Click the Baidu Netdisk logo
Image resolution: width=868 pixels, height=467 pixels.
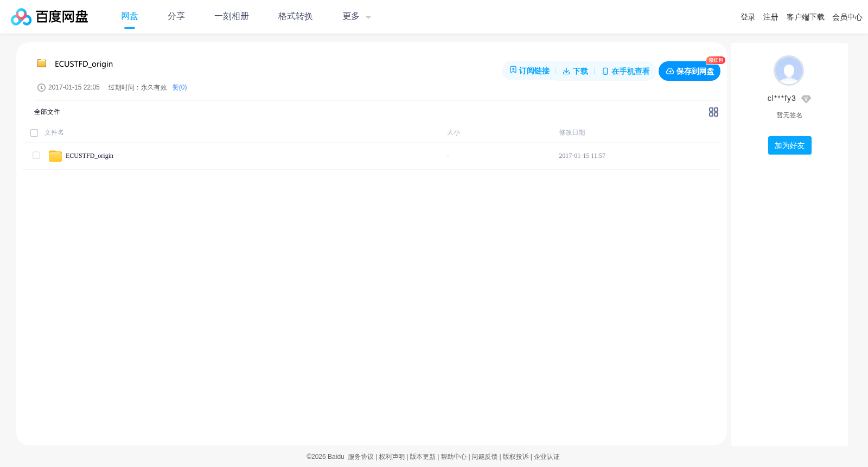(x=49, y=17)
